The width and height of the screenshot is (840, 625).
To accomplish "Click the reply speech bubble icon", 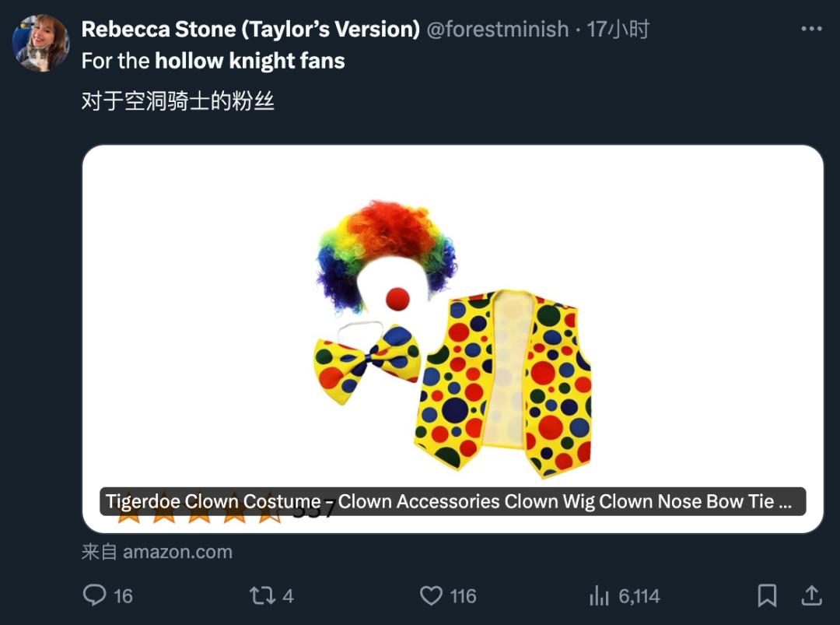I will [x=95, y=596].
